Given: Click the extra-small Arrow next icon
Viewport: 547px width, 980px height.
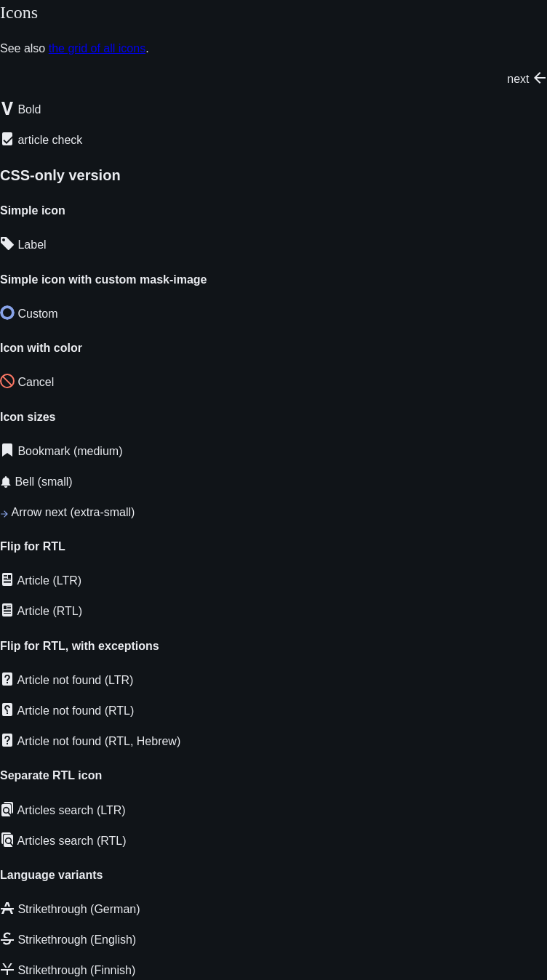Looking at the screenshot, I should tap(4, 513).
